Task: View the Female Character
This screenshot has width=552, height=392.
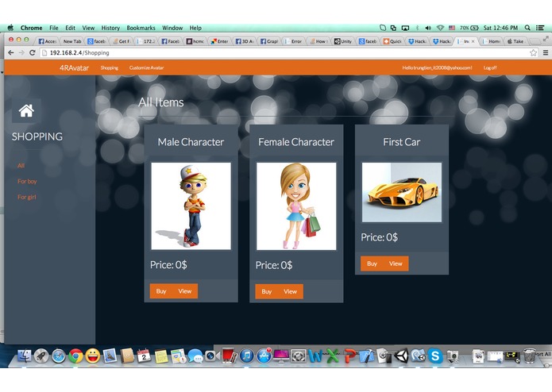Action: tap(291, 291)
